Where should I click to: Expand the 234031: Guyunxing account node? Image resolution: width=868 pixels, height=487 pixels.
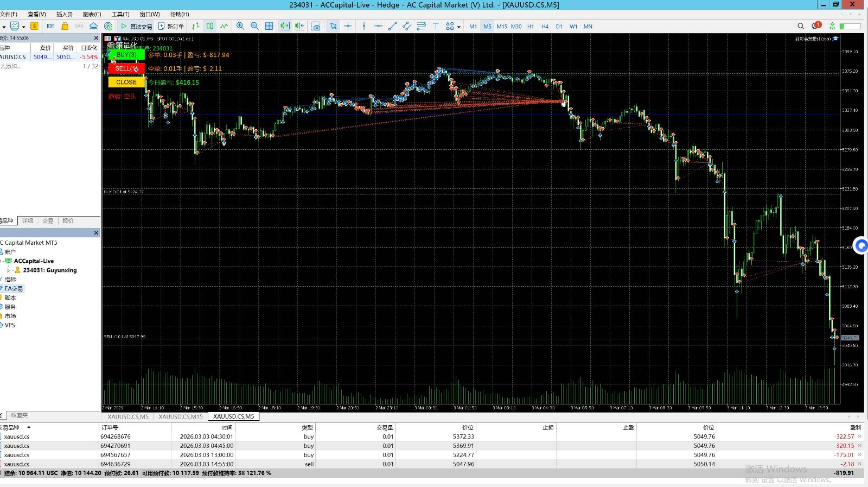(x=8, y=270)
